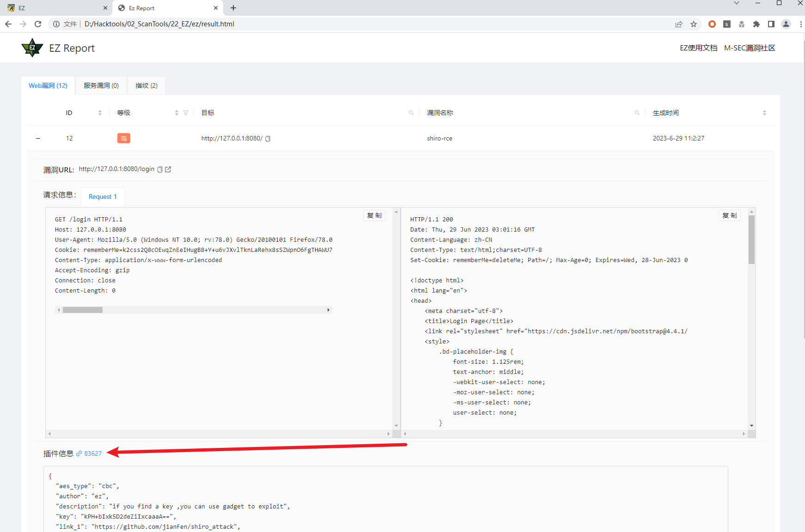The image size is (805, 532).
Task: Open the browser side panel icon
Action: [x=771, y=24]
